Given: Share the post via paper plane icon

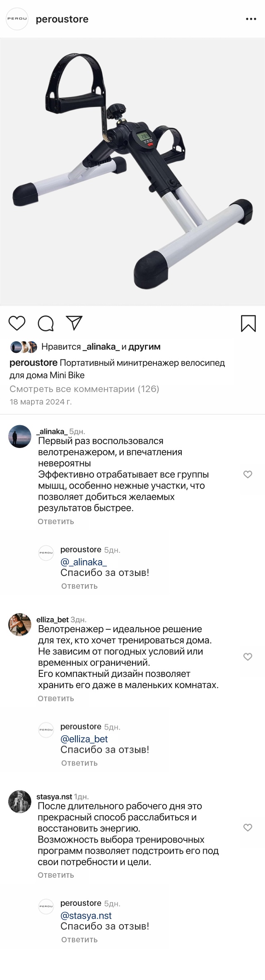Looking at the screenshot, I should point(75,323).
